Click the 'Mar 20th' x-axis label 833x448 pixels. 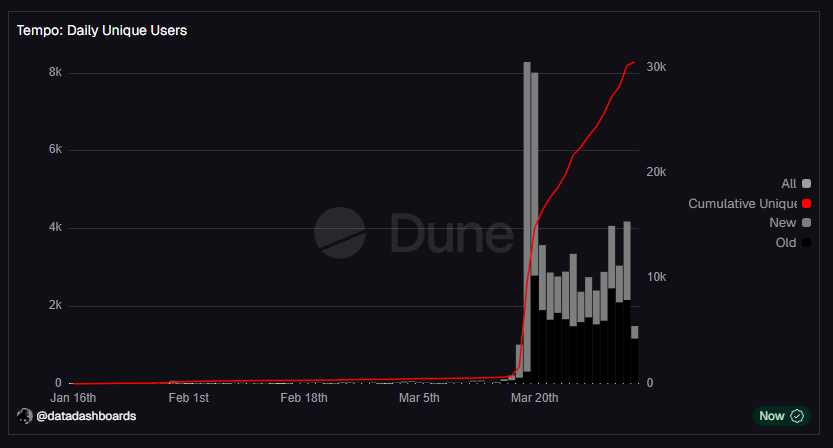(534, 398)
